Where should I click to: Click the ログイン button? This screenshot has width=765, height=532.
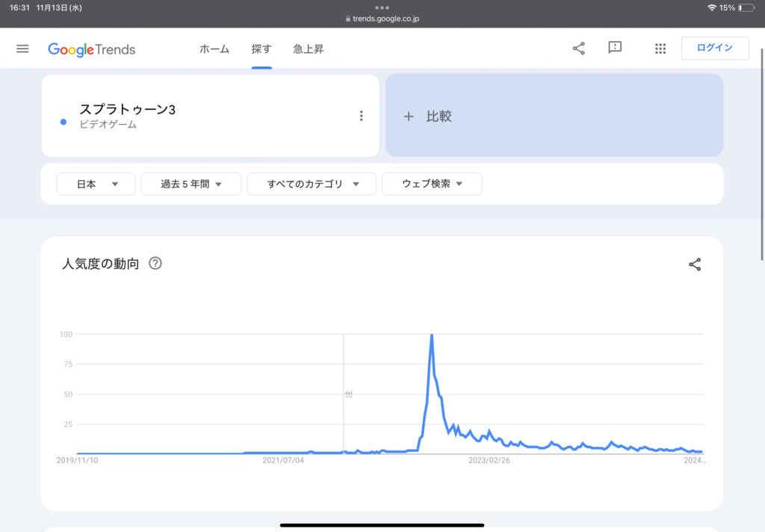(715, 48)
